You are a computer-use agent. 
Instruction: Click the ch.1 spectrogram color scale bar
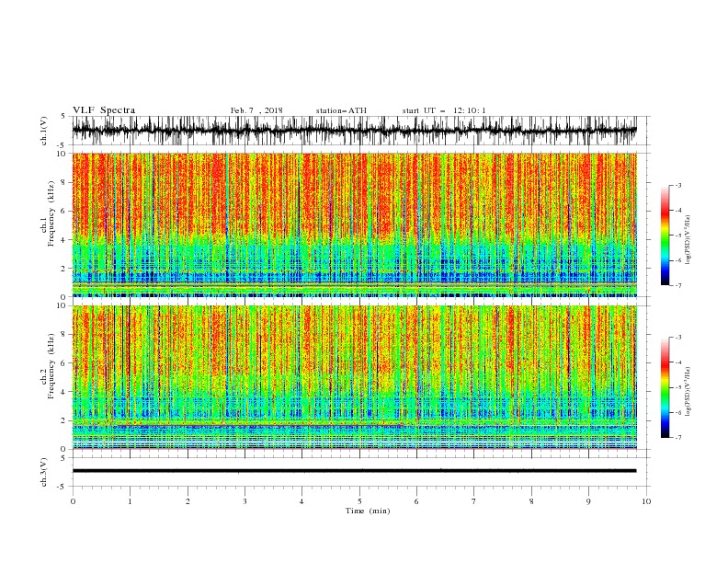665,235
